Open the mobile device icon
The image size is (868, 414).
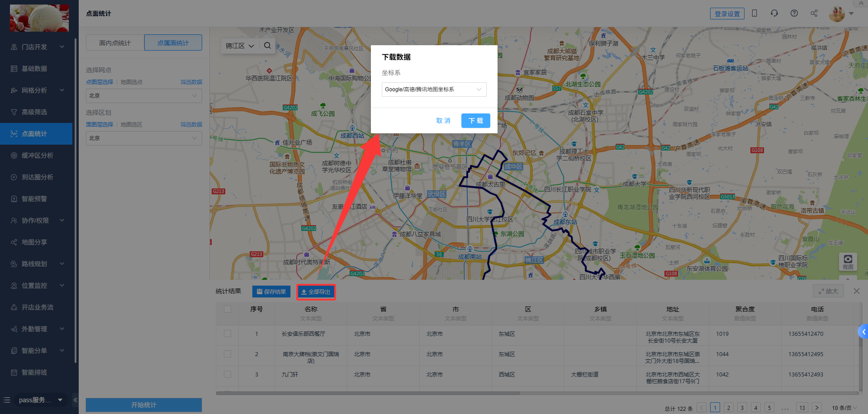(x=754, y=13)
